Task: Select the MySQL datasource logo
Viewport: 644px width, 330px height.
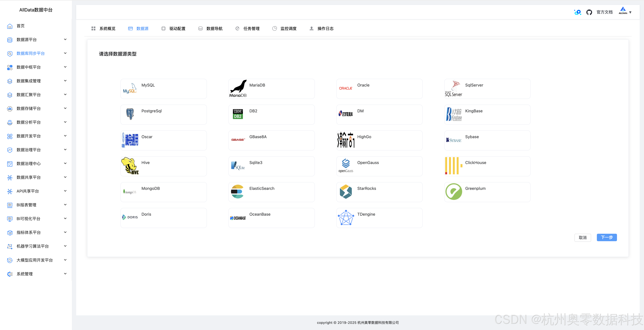Action: pos(130,88)
